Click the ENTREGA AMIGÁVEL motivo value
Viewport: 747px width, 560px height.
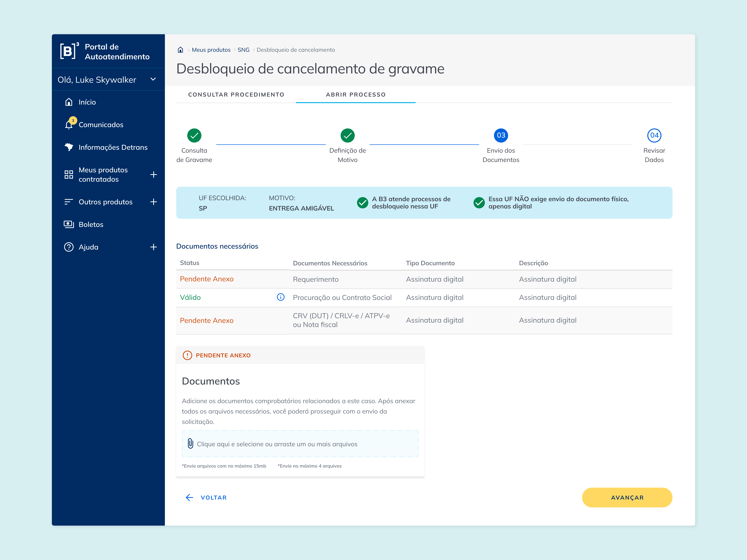coord(301,208)
